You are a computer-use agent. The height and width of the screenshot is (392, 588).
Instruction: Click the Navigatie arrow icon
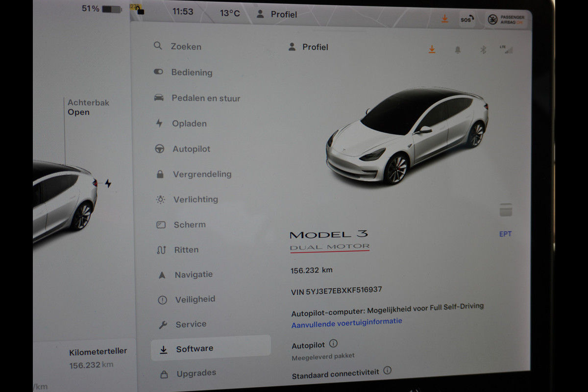pyautogui.click(x=162, y=275)
